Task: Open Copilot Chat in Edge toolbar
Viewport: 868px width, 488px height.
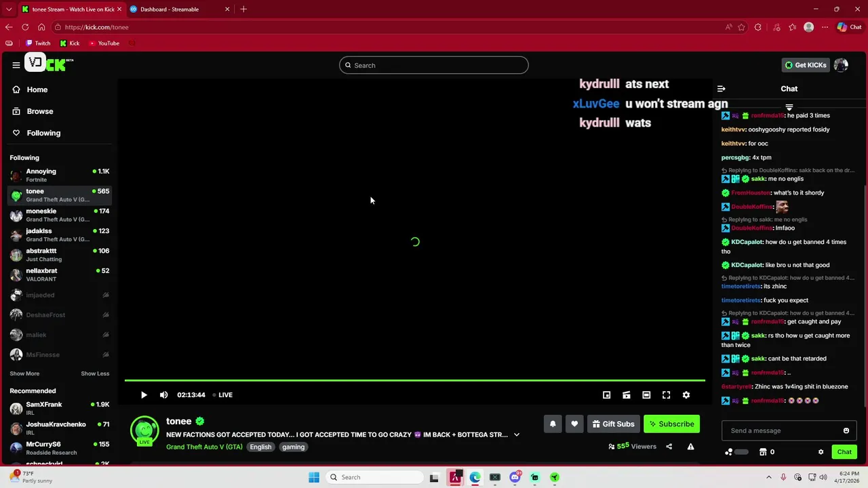Action: click(850, 27)
